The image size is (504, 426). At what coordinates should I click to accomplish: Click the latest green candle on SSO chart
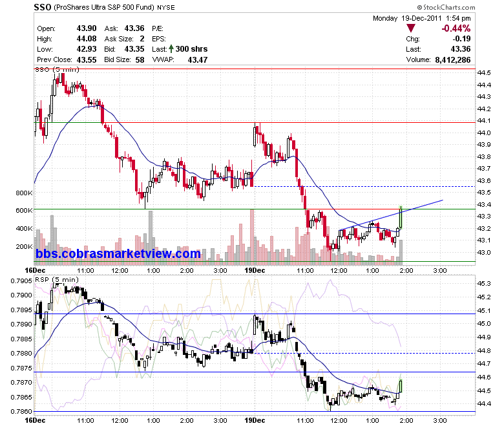401,218
